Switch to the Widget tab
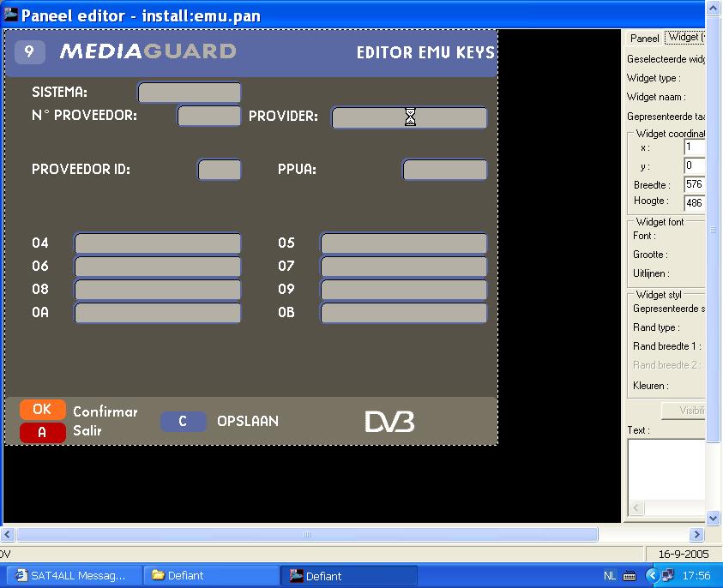Screen dimensions: 723x588 (684, 37)
